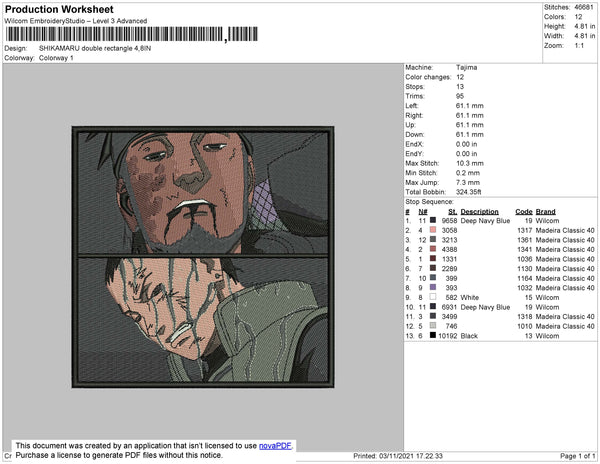This screenshot has height=464, width=600.
Task: Click the Production Worksheet title
Action: pos(66,9)
